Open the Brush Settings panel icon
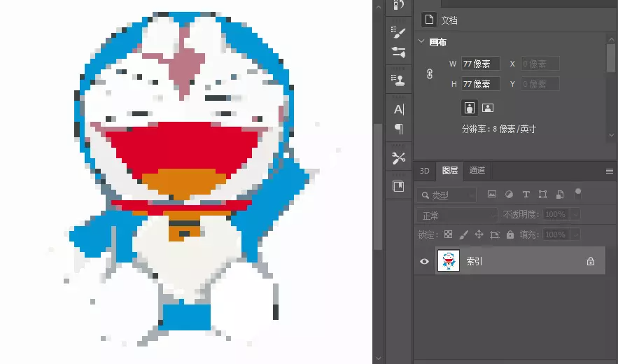 coord(398,52)
